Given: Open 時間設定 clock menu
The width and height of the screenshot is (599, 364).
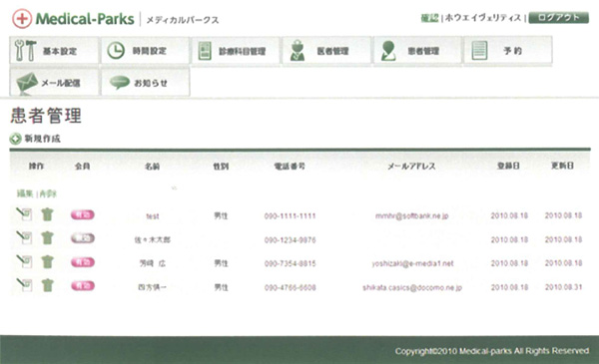Looking at the screenshot, I should (x=145, y=51).
